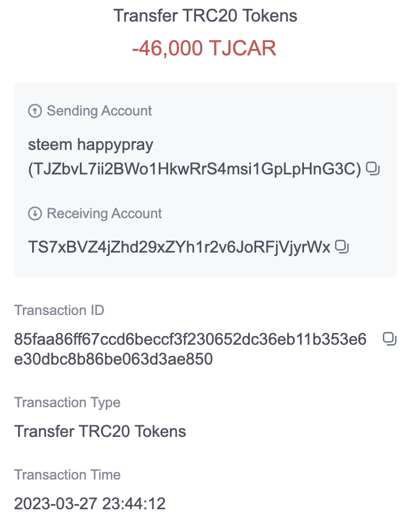Click the transaction ID hash text
Viewport: 412px width, 532px height.
pyautogui.click(x=190, y=349)
